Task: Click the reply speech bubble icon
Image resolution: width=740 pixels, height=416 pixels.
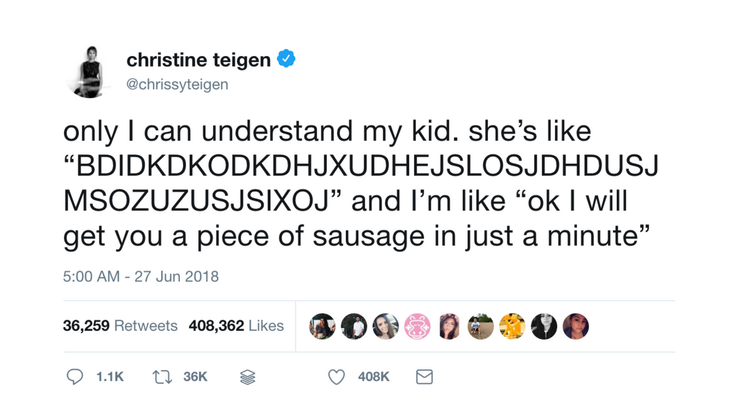Action: tap(75, 377)
